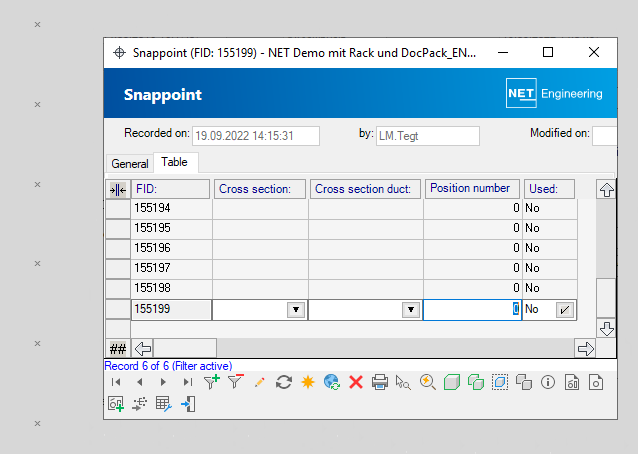The width and height of the screenshot is (638, 454).
Task: Click the Used column header
Action: [549, 189]
